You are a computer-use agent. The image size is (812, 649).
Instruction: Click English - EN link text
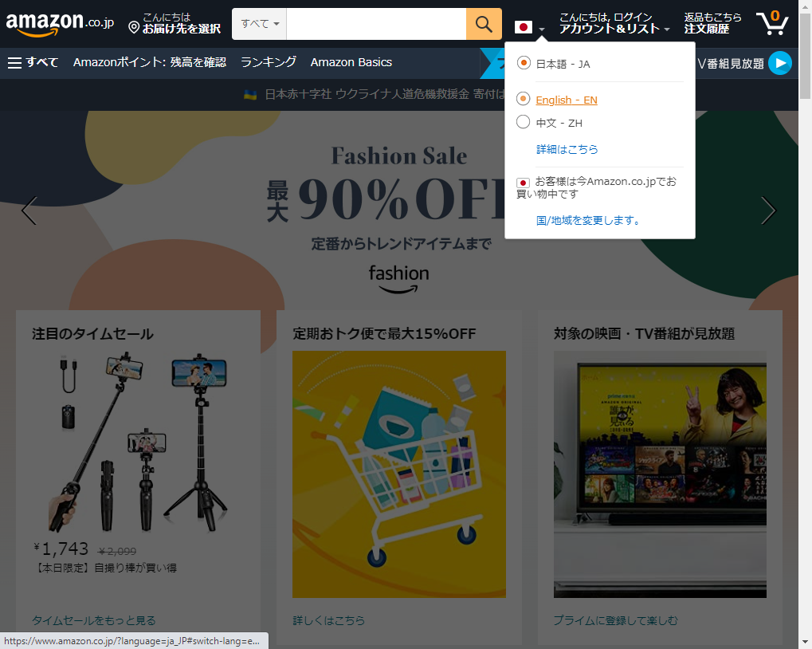tap(567, 100)
